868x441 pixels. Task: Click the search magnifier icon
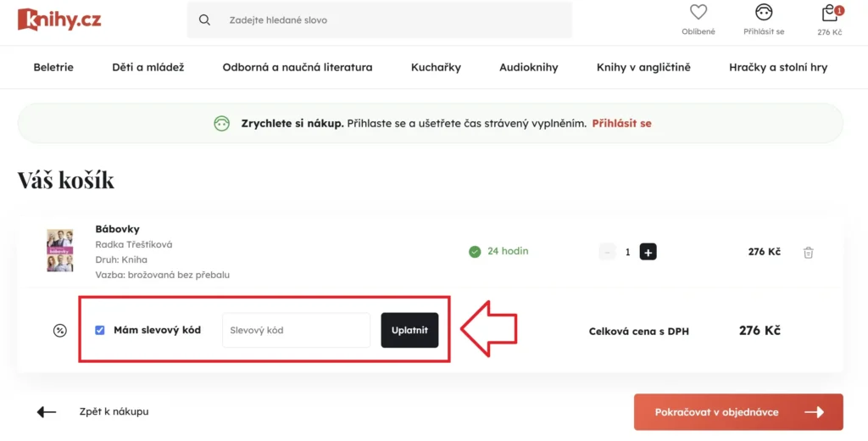tap(204, 20)
